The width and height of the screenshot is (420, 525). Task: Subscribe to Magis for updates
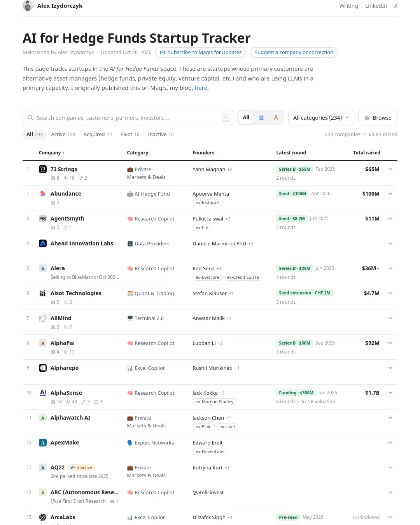click(201, 52)
